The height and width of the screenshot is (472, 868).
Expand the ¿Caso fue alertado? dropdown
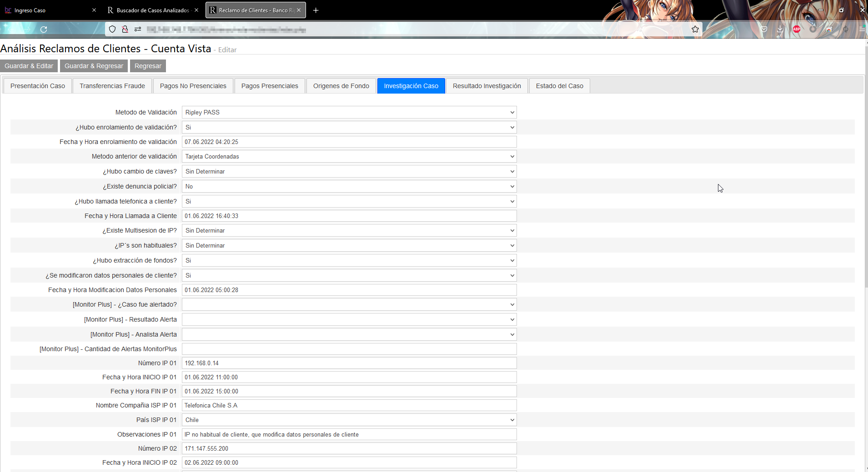coord(349,304)
